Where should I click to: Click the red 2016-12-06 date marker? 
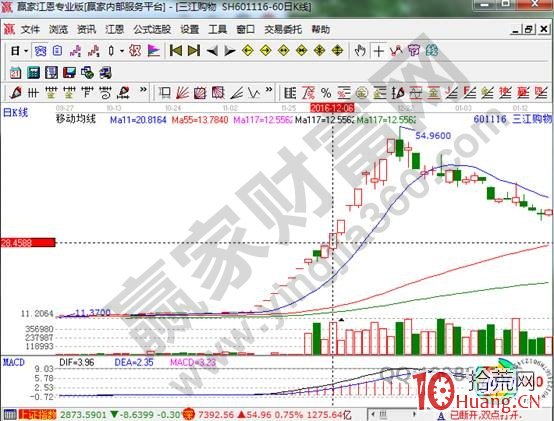point(332,108)
